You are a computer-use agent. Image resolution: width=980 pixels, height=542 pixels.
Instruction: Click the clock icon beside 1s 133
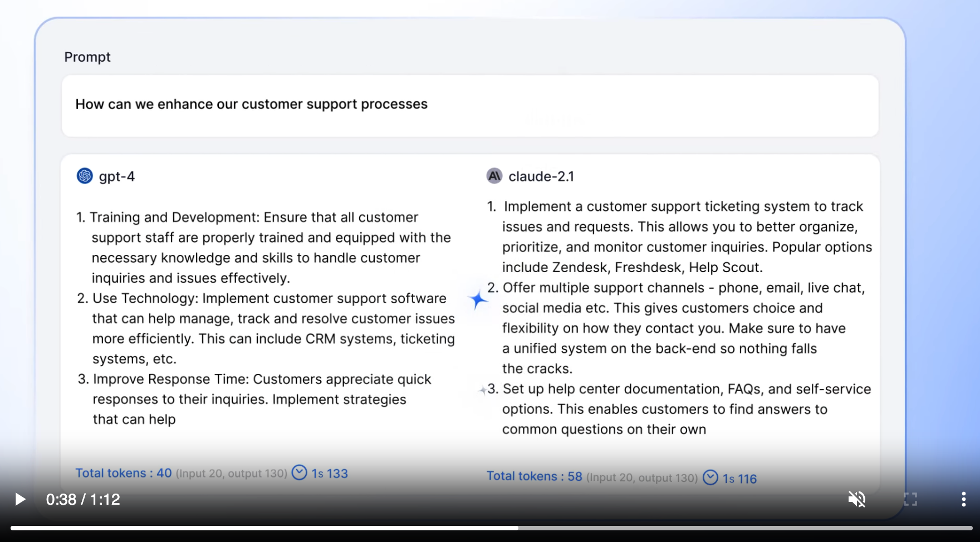pos(300,472)
